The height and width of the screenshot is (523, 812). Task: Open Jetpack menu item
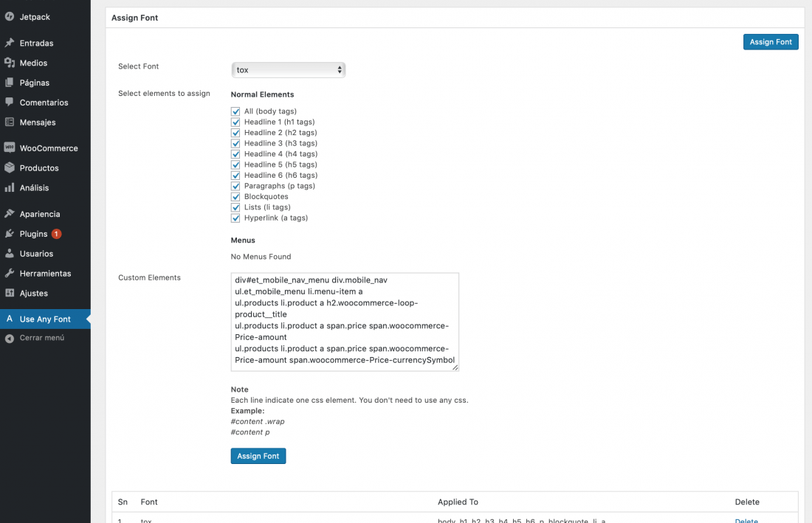[x=45, y=16]
